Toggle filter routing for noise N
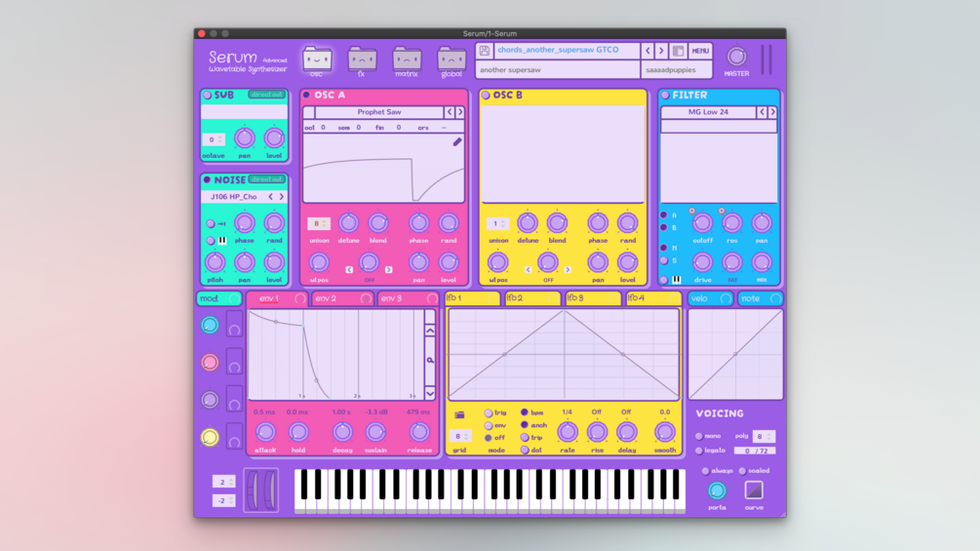This screenshot has width=980, height=551. click(x=664, y=248)
